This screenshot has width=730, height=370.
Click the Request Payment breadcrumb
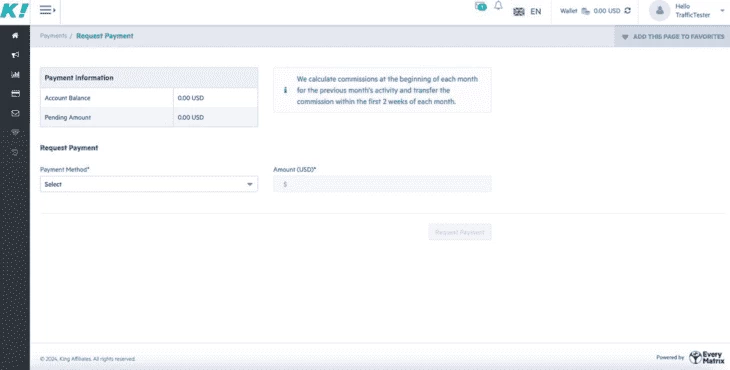(105, 36)
